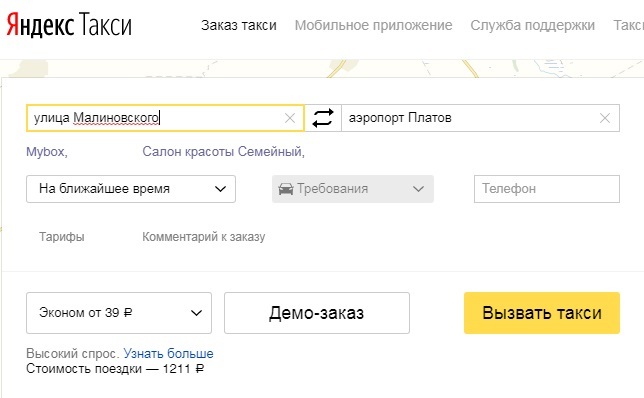Click into the улица Малиновского pickup field
Viewport: 644px width, 398px height.
(165, 118)
